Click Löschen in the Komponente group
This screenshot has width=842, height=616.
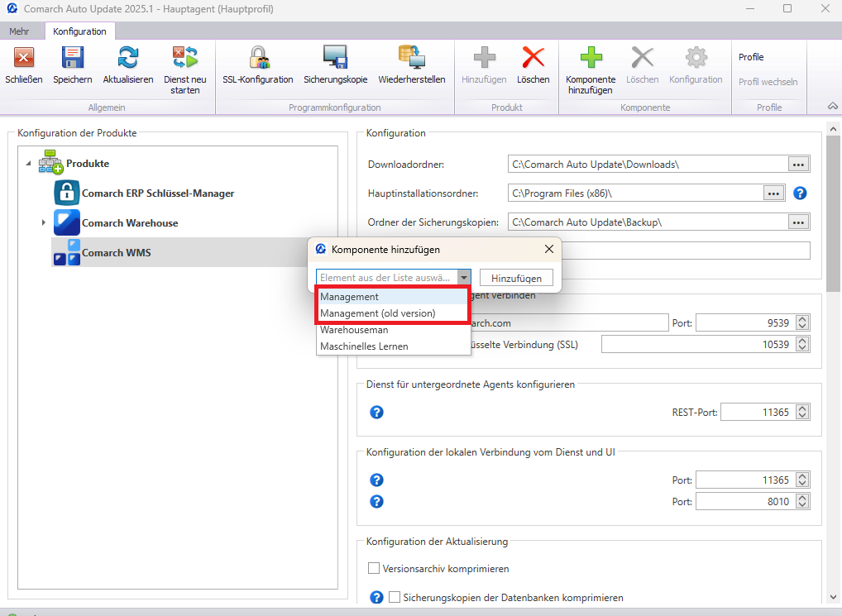pos(642,57)
